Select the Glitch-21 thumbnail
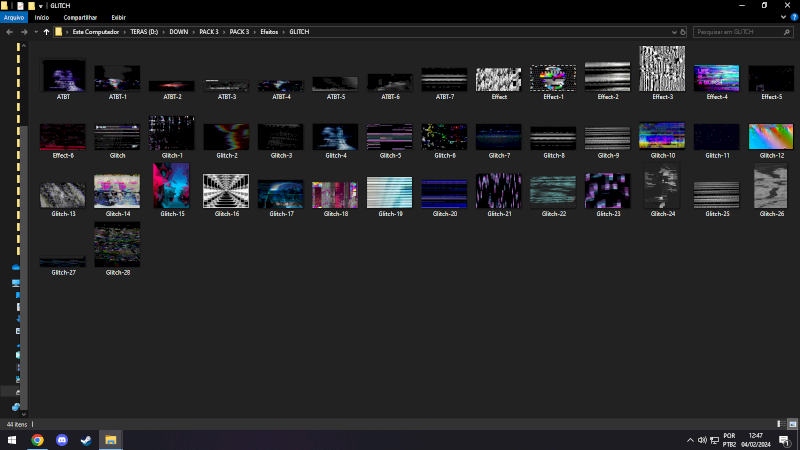Screen dimensions: 800x450 point(498,191)
